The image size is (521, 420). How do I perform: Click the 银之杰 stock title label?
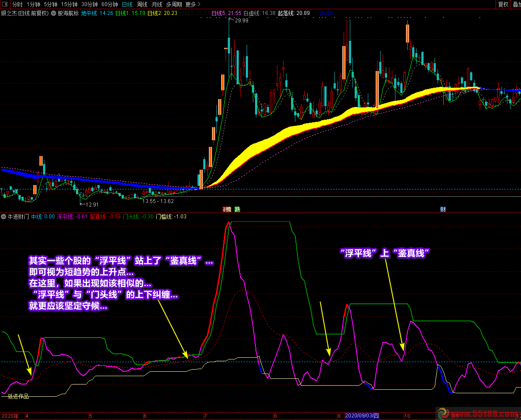tap(25, 13)
